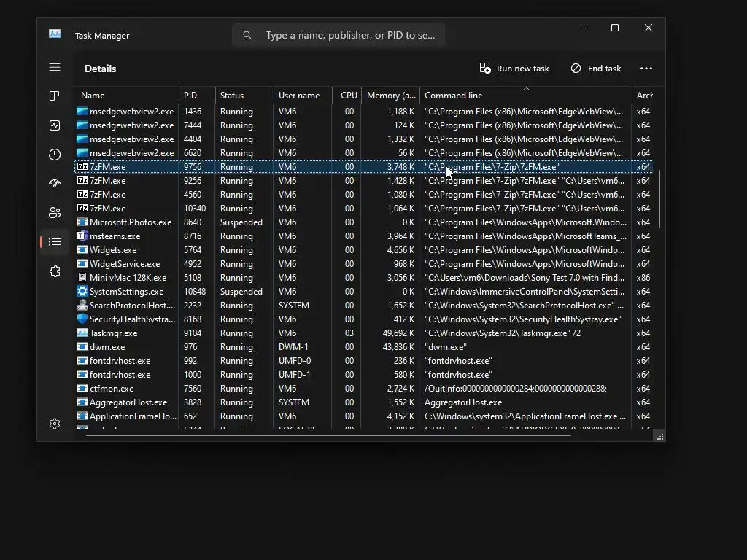Click PID 4560 cell
Screen dimensions: 747x560
point(193,194)
